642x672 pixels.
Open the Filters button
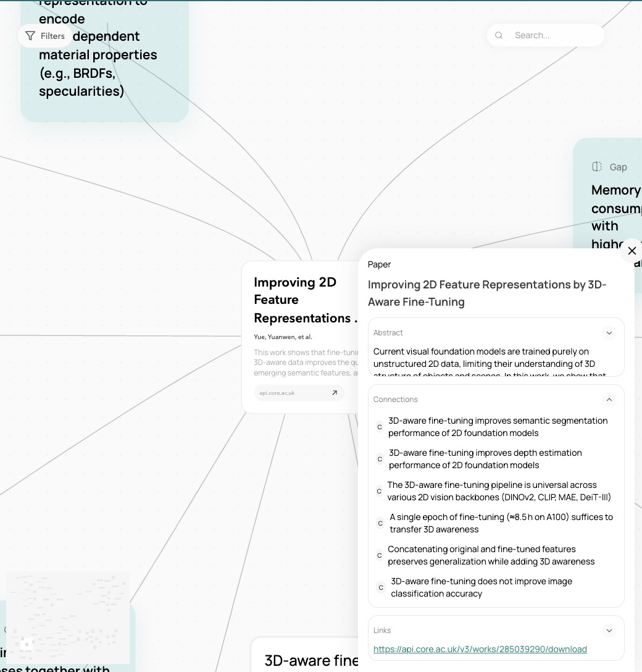tap(45, 36)
